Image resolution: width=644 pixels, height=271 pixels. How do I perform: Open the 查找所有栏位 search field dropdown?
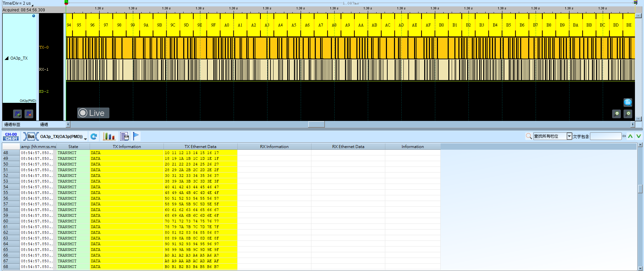[569, 136]
